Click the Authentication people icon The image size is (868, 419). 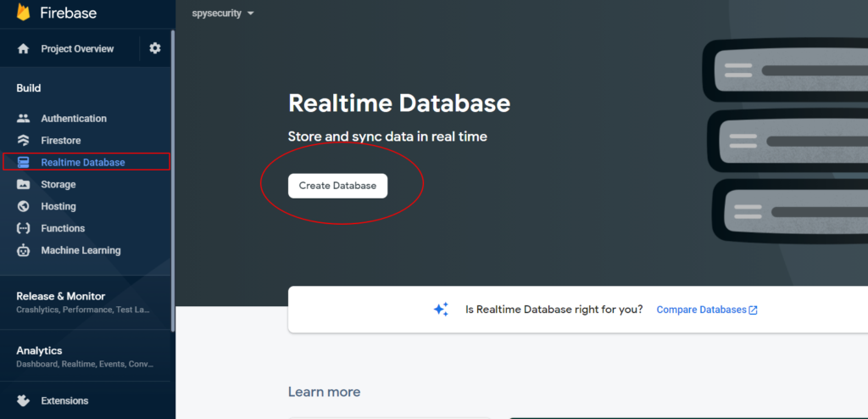(23, 118)
